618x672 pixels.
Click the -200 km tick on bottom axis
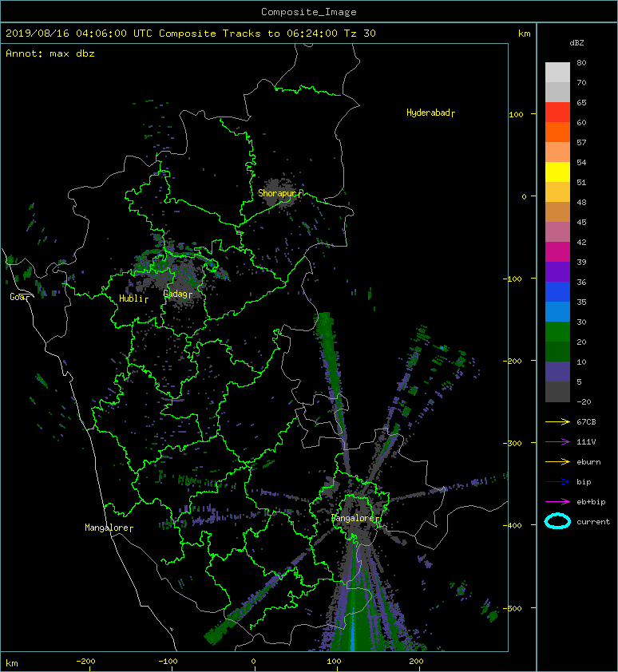click(85, 662)
